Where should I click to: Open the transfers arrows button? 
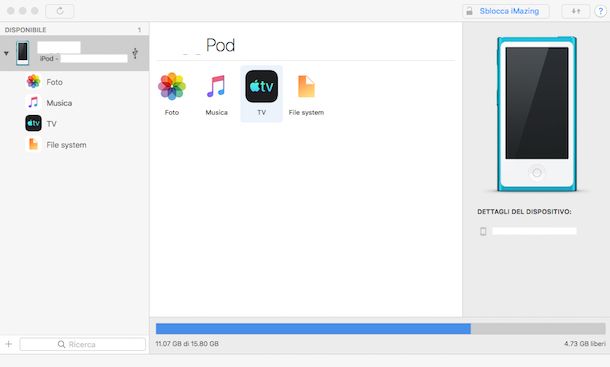(x=576, y=11)
